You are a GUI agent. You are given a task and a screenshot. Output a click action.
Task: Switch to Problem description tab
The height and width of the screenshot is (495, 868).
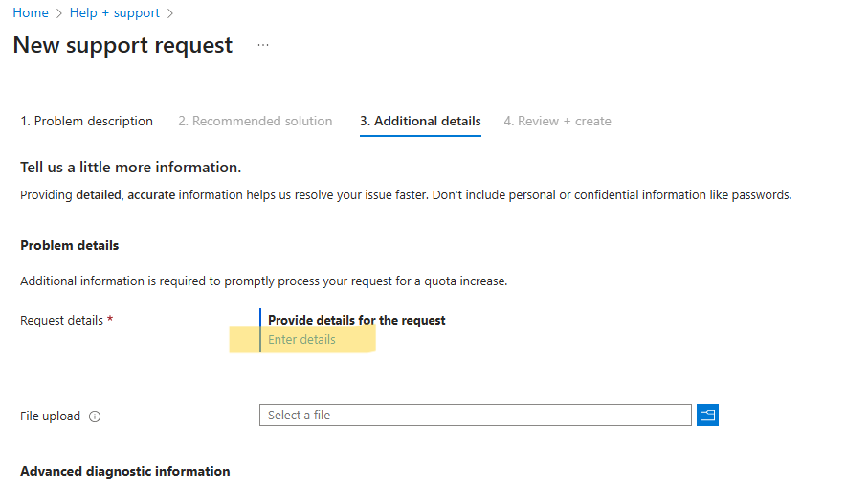[x=86, y=122]
